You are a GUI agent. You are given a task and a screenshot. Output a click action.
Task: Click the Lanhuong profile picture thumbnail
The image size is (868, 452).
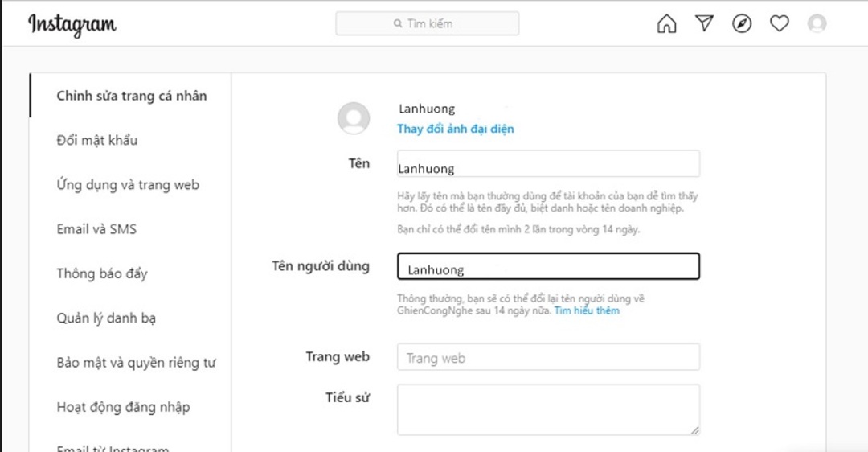pos(354,119)
